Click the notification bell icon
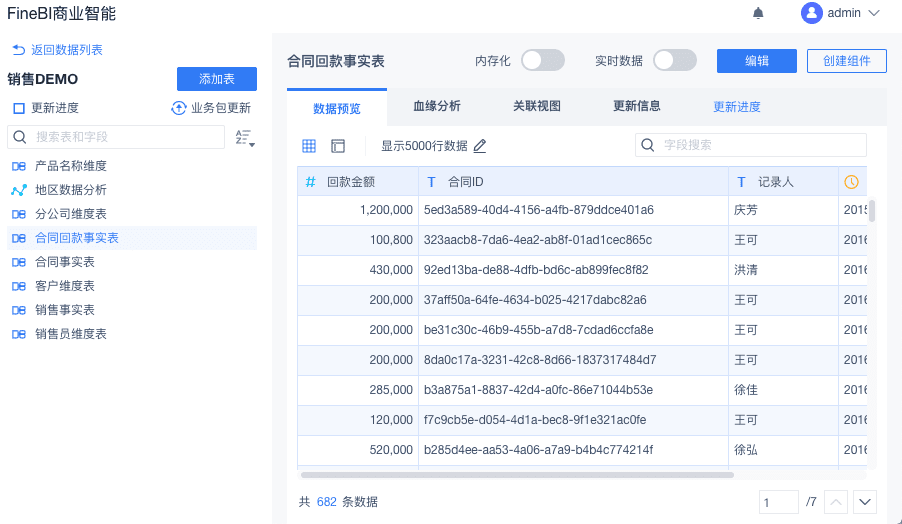The height and width of the screenshot is (524, 902). pyautogui.click(x=758, y=13)
